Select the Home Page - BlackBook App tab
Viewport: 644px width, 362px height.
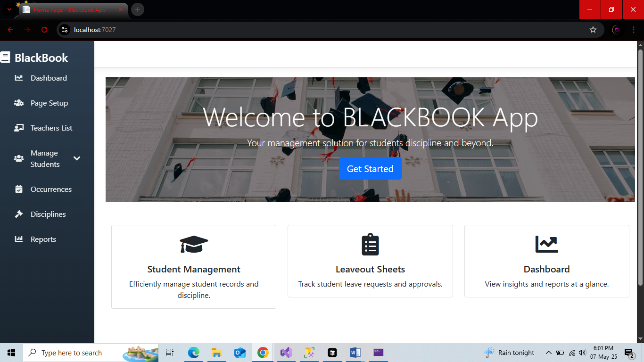[71, 9]
